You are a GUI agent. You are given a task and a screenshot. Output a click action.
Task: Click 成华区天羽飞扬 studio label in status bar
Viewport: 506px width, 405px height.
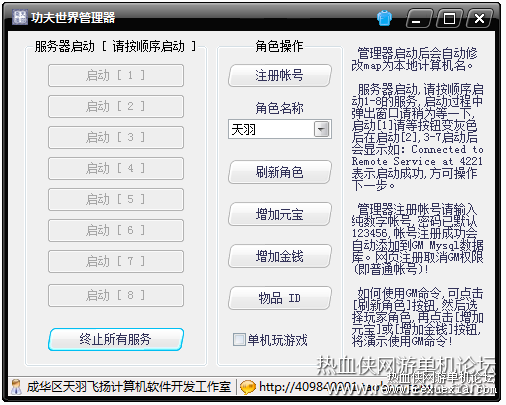(129, 387)
